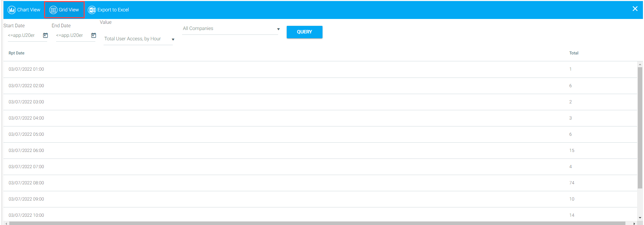Click the scroll up arrow of the grid
The width and height of the screenshot is (644, 225).
(640, 64)
